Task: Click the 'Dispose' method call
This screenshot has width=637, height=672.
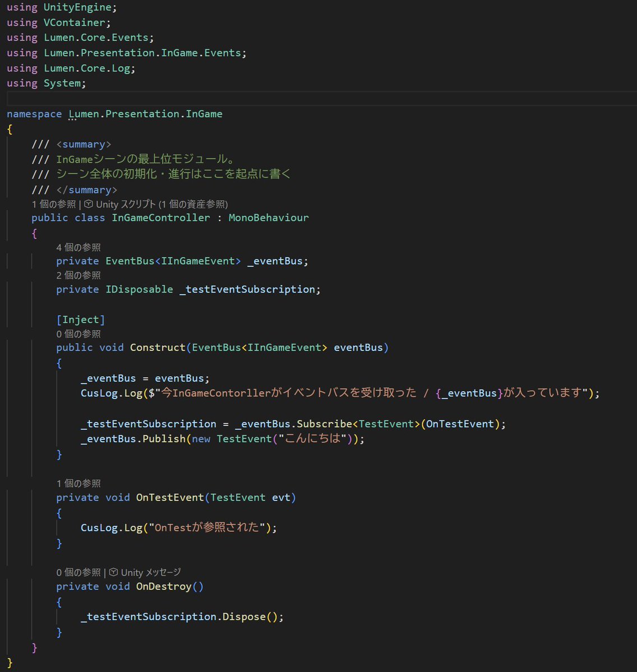Action: 244,617
